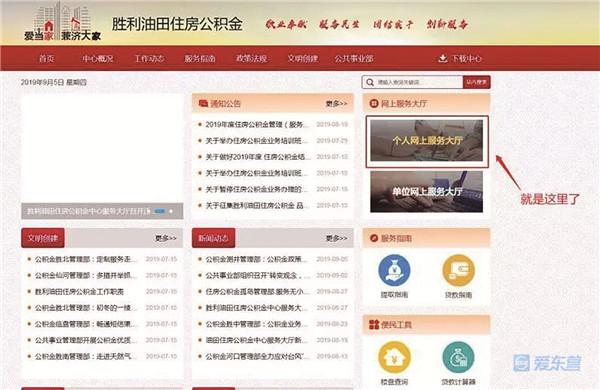
Task: Click the 通知公告 section header icon
Action: [x=203, y=103]
